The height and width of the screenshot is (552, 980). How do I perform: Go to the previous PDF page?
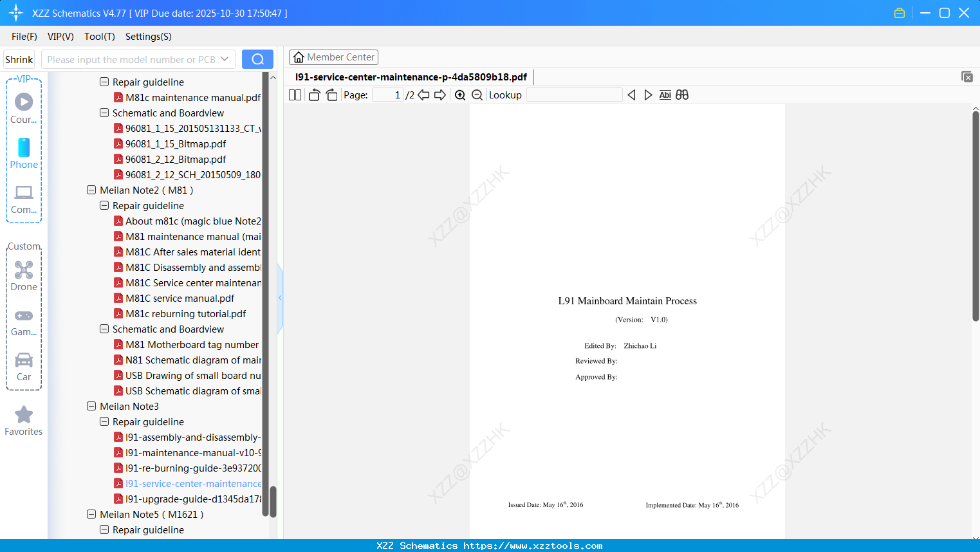click(x=423, y=95)
